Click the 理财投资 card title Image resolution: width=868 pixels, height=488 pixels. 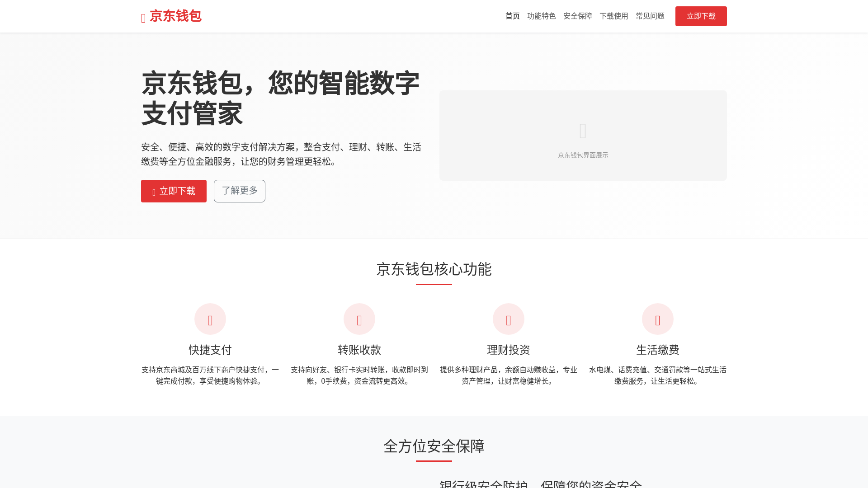click(x=509, y=350)
